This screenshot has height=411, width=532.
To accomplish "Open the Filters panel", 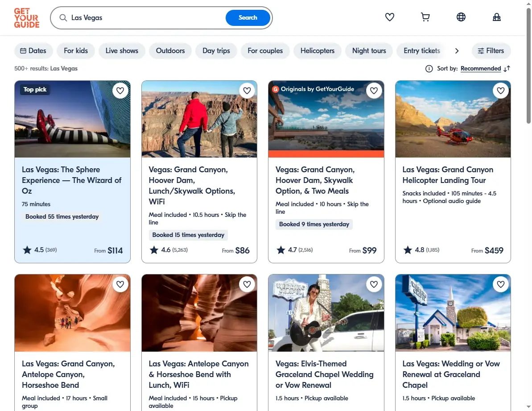I will tap(491, 51).
